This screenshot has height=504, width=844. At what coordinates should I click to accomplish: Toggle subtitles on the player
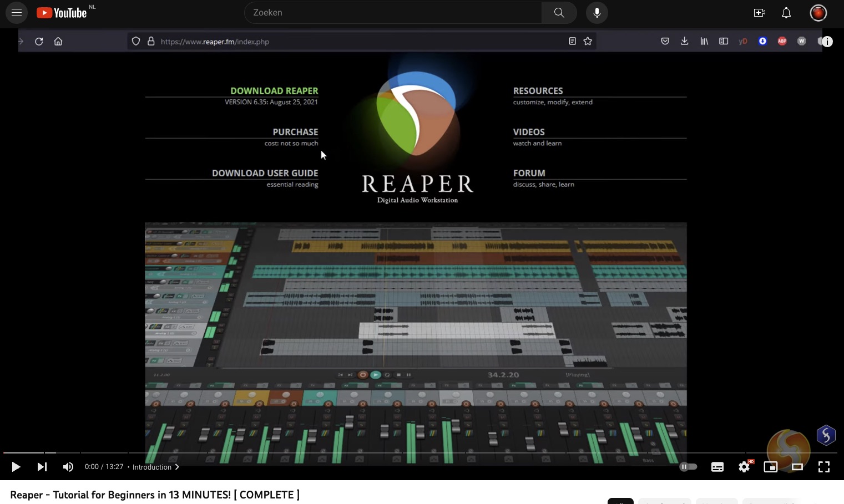(x=717, y=467)
